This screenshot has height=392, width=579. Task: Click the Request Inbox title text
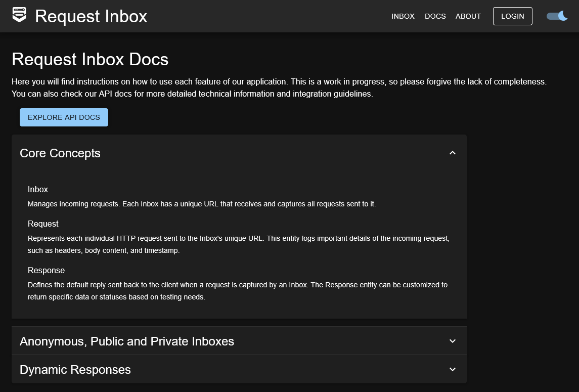91,16
